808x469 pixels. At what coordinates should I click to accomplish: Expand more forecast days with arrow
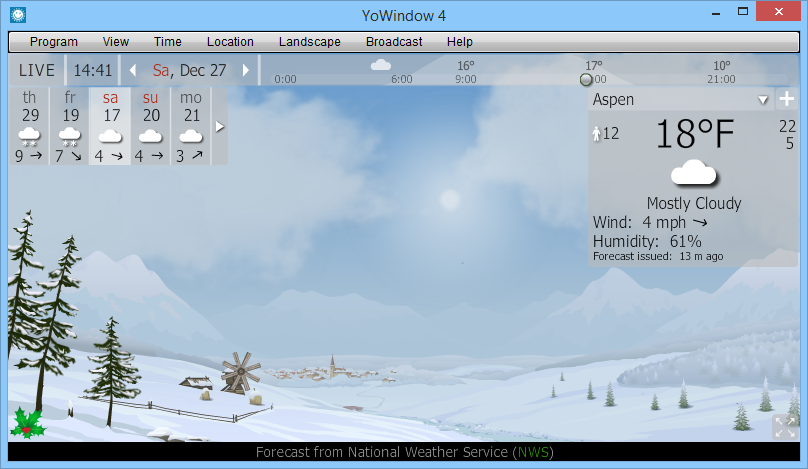220,127
